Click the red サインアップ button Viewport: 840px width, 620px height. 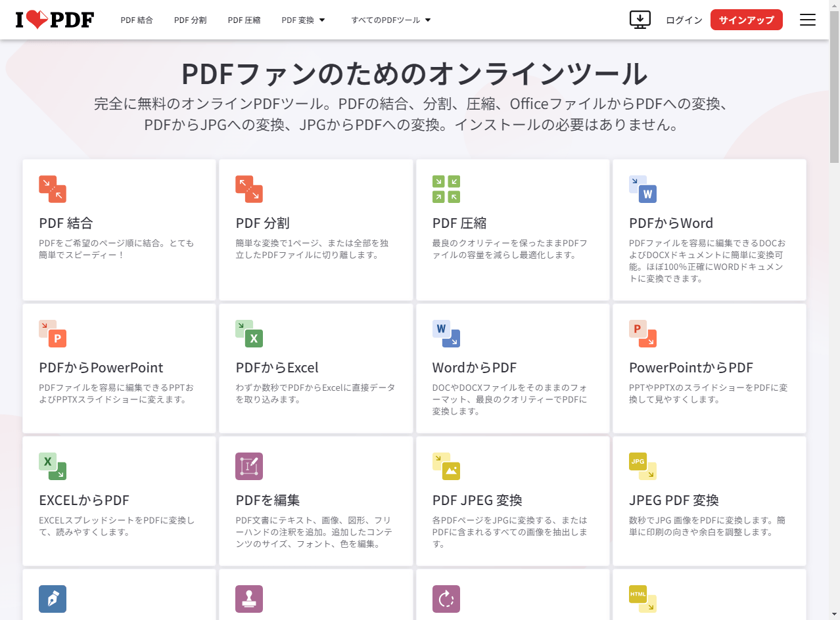click(x=747, y=20)
